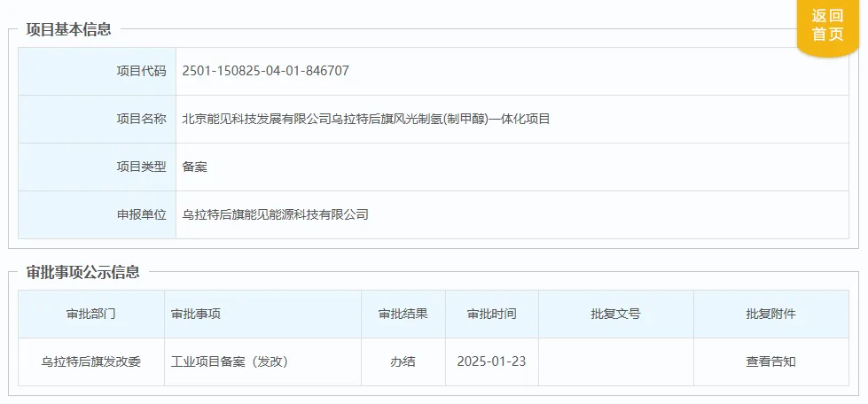
Task: Open the 查看告知 attachment link
Action: pos(770,362)
